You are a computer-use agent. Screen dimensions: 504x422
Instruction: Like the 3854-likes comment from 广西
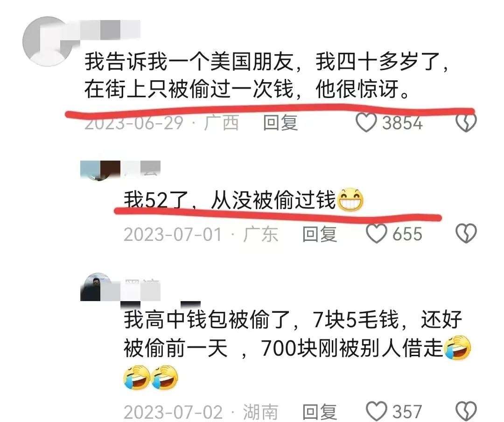click(366, 123)
